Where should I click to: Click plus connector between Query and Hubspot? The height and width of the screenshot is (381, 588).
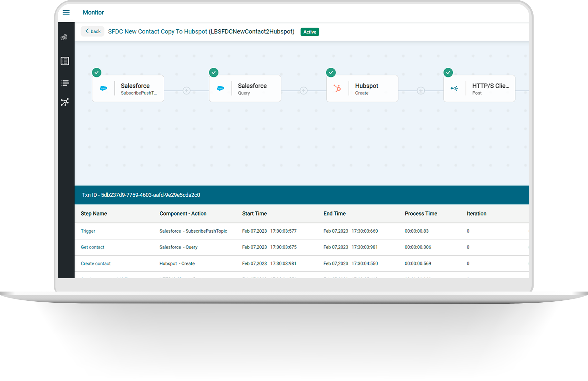point(304,91)
